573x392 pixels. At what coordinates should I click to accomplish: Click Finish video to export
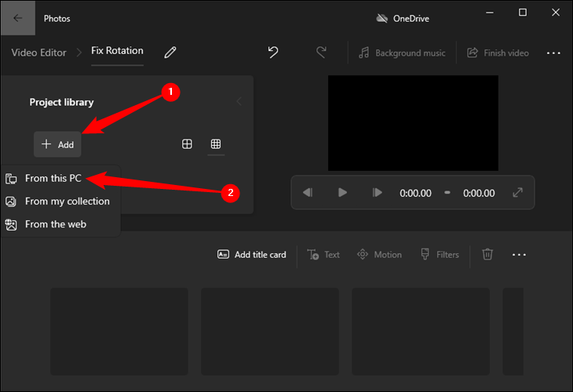[x=498, y=53]
